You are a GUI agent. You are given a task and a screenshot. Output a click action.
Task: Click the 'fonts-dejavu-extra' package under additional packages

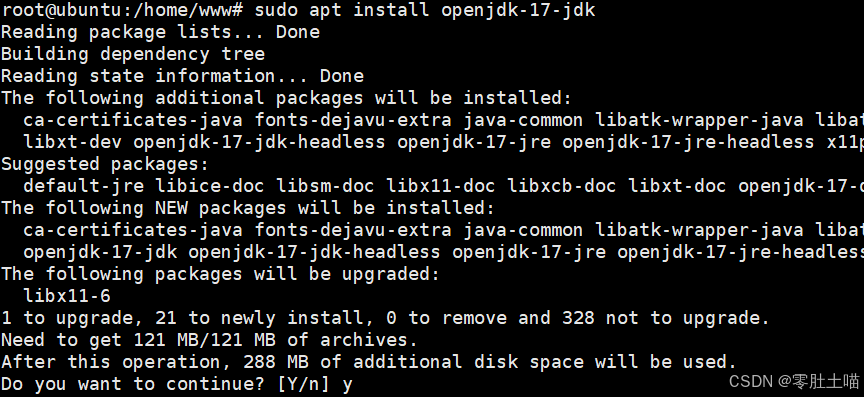coord(353,120)
